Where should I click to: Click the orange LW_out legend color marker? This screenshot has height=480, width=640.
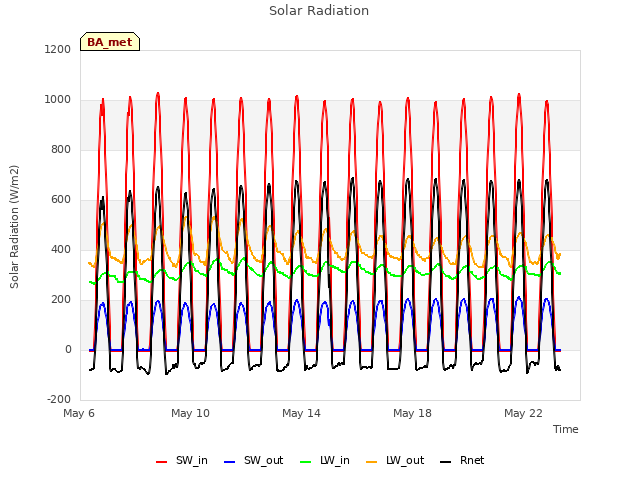click(372, 462)
